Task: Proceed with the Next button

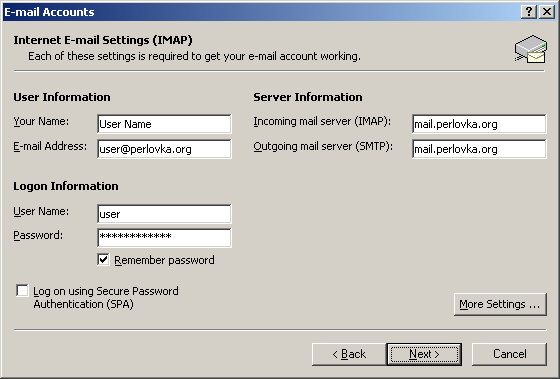Action: [x=424, y=354]
